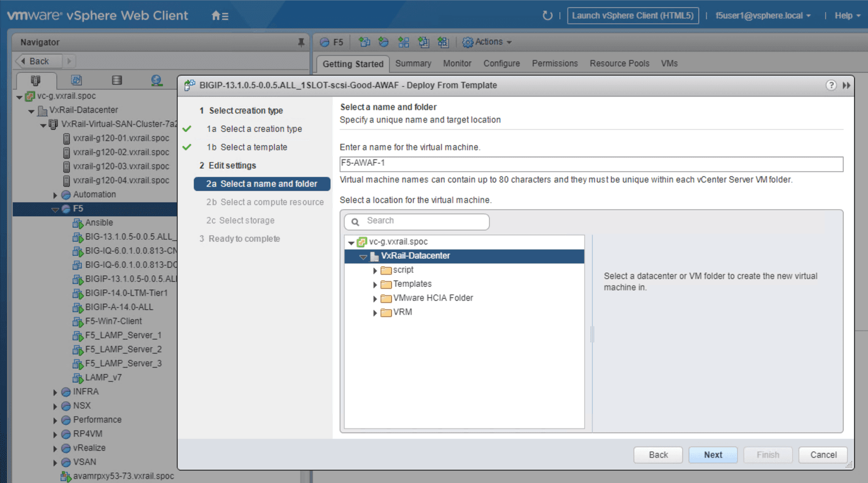
Task: Switch to VMs and Templates navigator view
Action: point(76,80)
